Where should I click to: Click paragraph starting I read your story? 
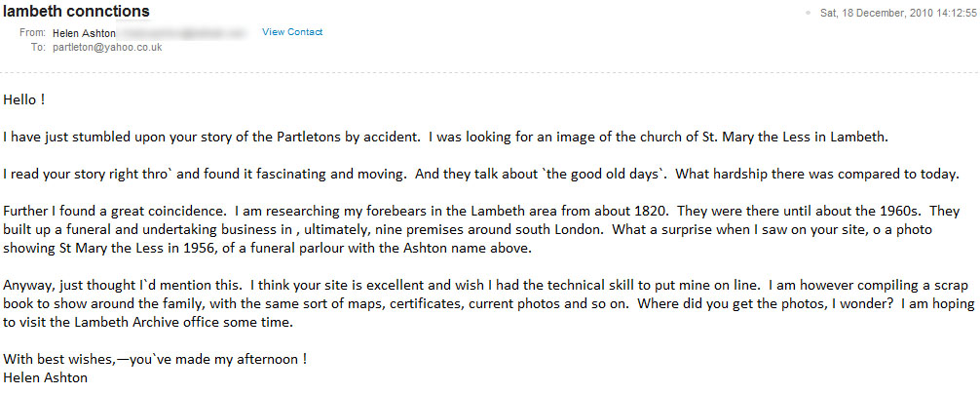480,176
